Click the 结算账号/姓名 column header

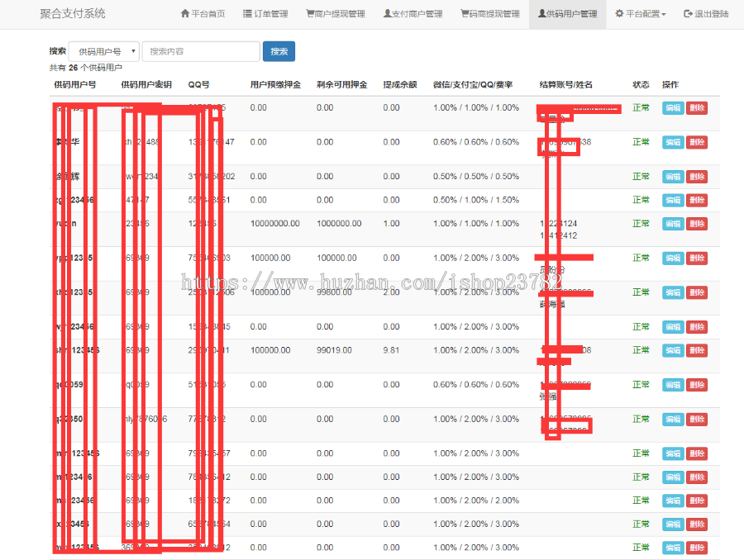(565, 84)
